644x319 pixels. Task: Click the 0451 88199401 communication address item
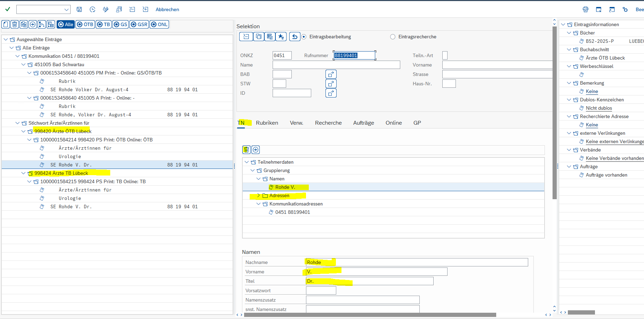click(292, 212)
